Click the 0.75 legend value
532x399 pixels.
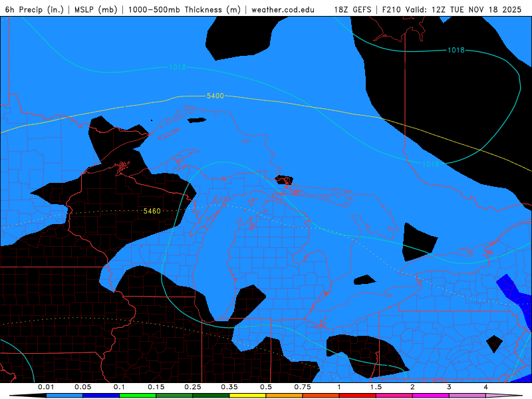(x=303, y=387)
